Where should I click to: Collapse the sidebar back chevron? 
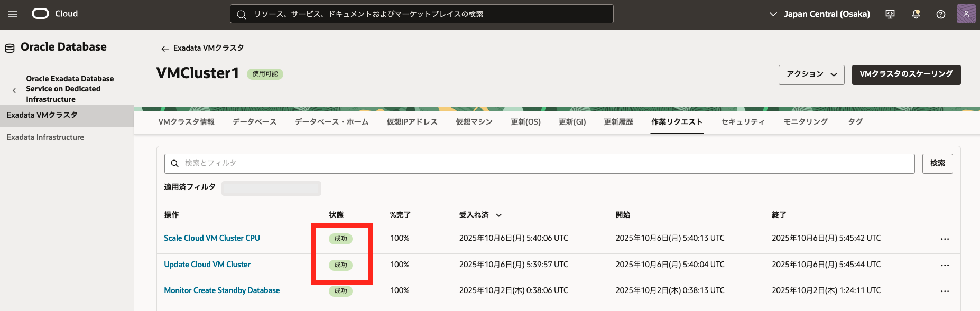point(14,90)
